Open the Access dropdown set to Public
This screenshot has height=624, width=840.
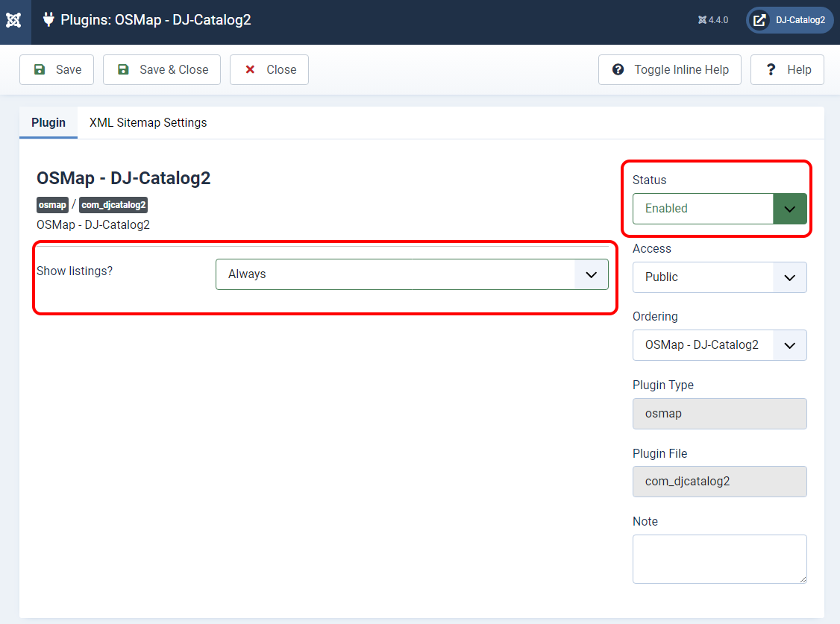[719, 277]
